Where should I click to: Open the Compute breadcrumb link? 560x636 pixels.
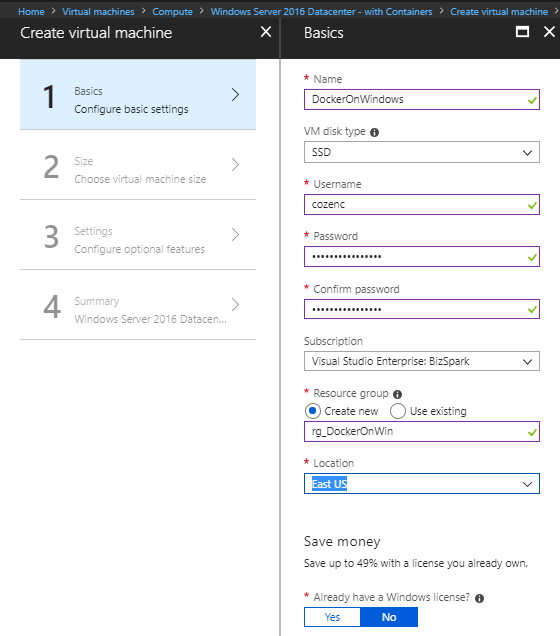(172, 12)
